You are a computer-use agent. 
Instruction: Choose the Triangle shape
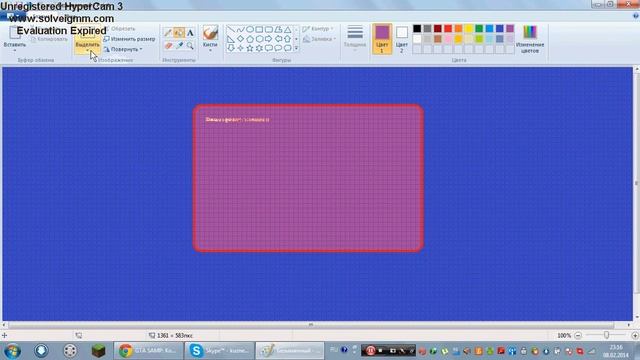tap(287, 30)
